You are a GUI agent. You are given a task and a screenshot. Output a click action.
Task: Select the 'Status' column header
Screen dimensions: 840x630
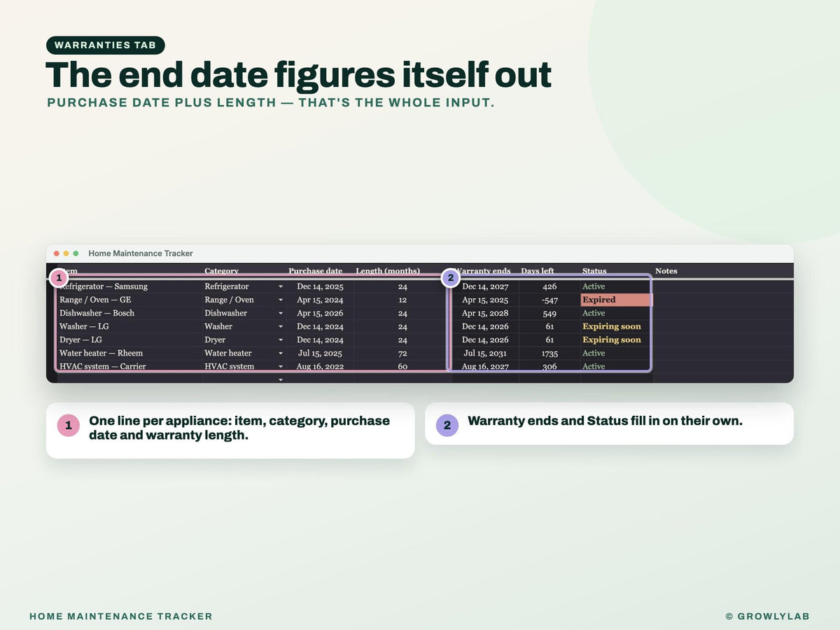point(594,271)
